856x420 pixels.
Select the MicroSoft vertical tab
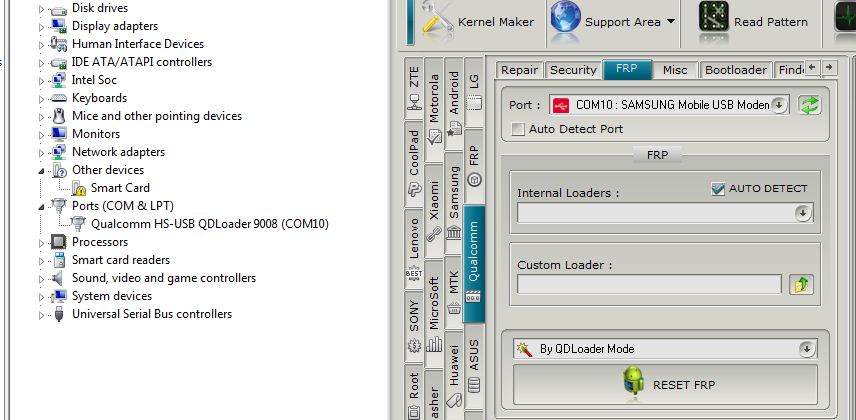[434, 314]
